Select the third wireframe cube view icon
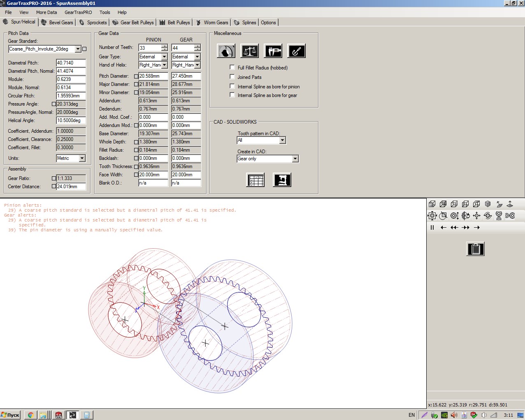The image size is (525, 420). (454, 204)
